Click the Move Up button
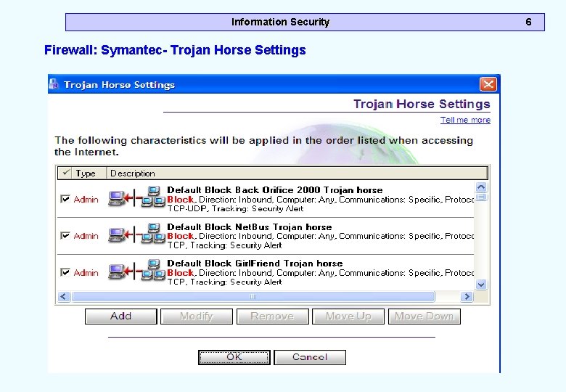Viewport: 566px width, 392px height. coord(348,317)
